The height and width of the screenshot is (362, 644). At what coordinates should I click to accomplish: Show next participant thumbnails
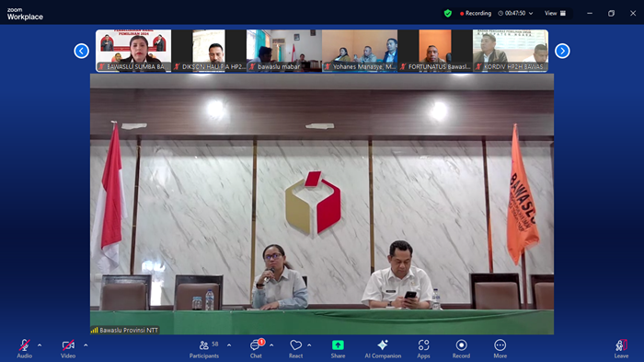click(562, 51)
